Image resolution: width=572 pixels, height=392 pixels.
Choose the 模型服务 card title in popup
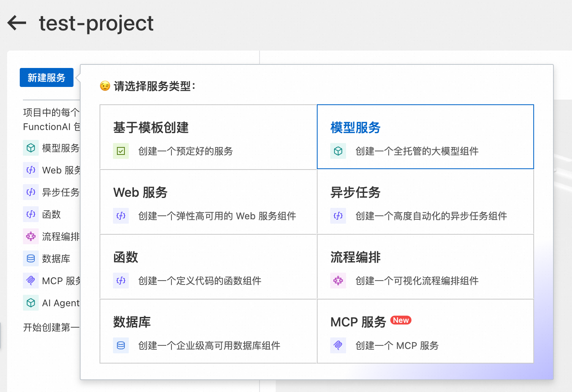[355, 128]
